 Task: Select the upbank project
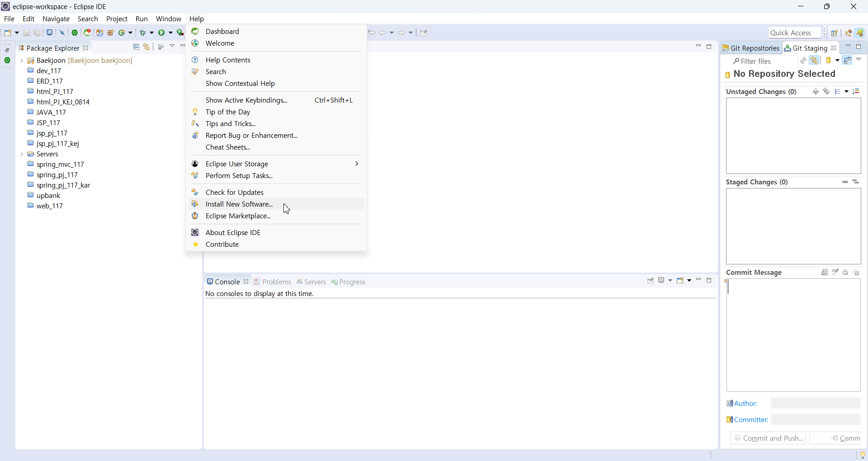coord(48,196)
